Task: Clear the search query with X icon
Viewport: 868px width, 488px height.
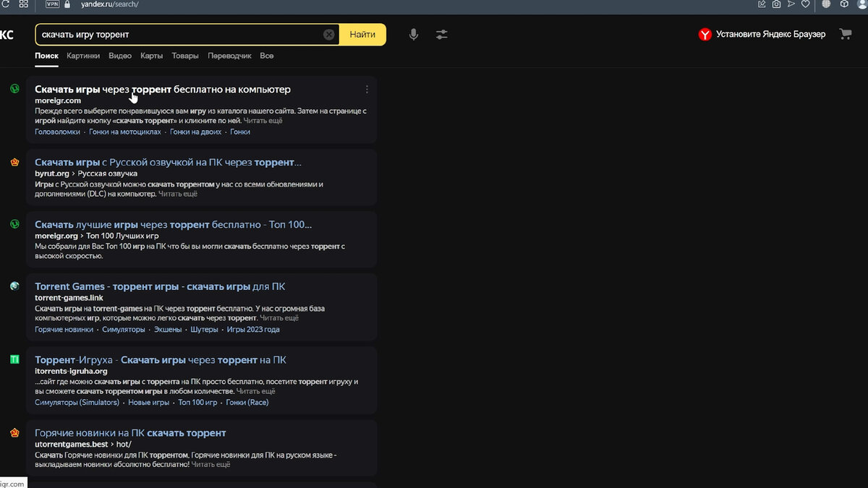Action: point(329,34)
